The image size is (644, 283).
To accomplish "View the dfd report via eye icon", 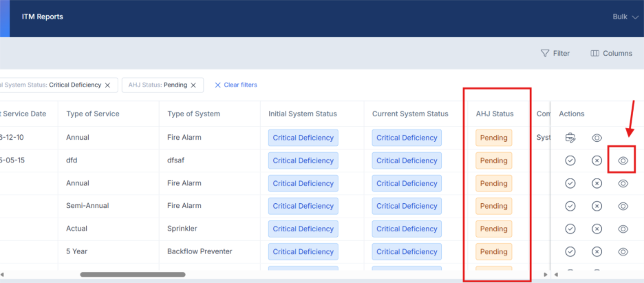I will tap(623, 160).
